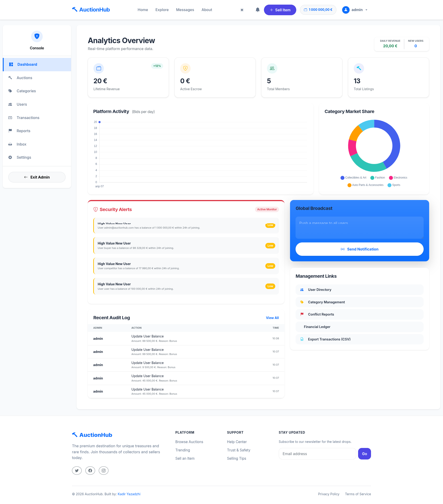Click the AuctionHub logo in header
Screen dimensions: 443x504
[x=91, y=10]
